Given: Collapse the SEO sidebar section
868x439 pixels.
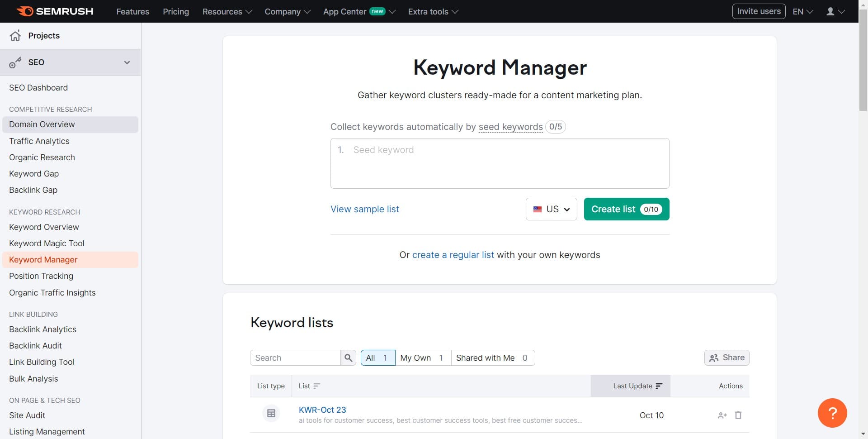Looking at the screenshot, I should [127, 62].
